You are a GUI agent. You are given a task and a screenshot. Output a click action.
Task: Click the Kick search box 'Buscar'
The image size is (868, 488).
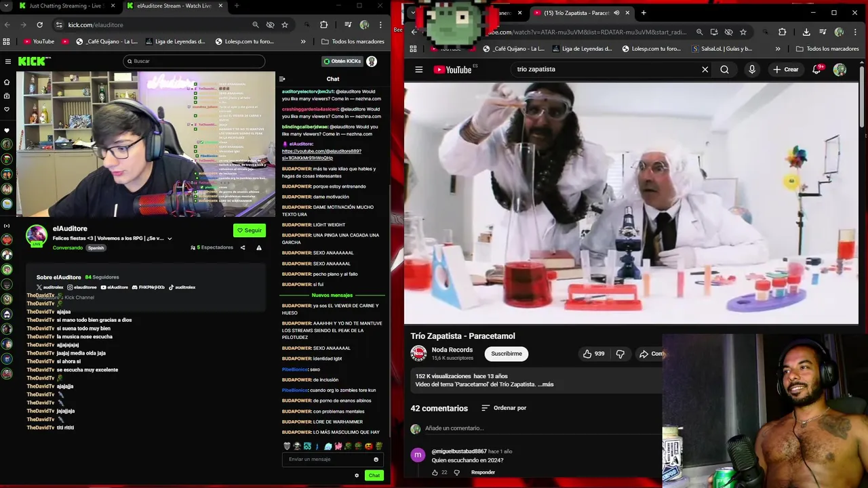click(194, 61)
